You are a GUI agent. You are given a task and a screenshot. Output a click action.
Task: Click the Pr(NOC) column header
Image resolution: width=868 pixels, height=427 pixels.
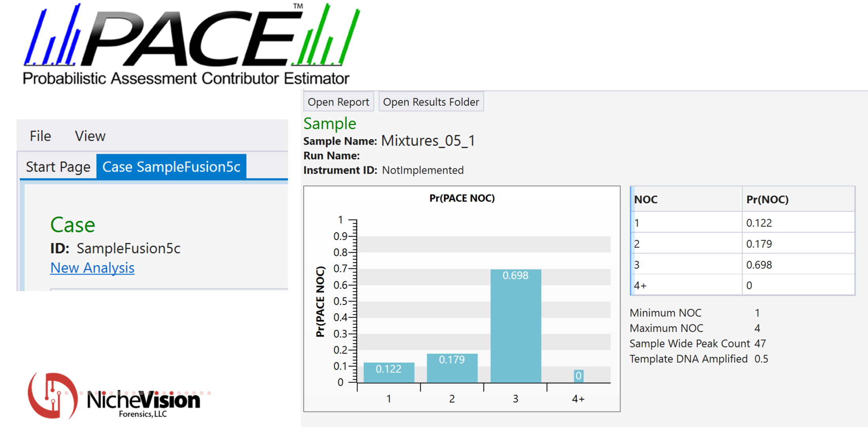[767, 200]
